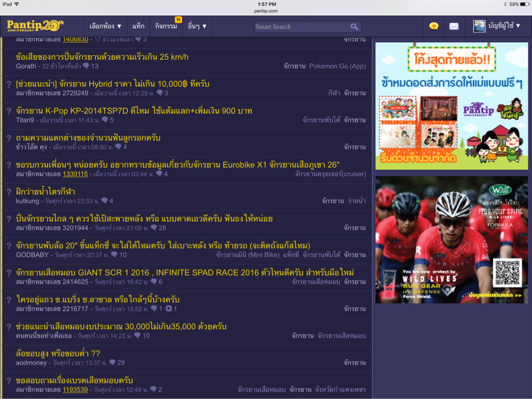The image size is (532, 399).
Task: Click member number 1330115 link
Action: [75, 174]
